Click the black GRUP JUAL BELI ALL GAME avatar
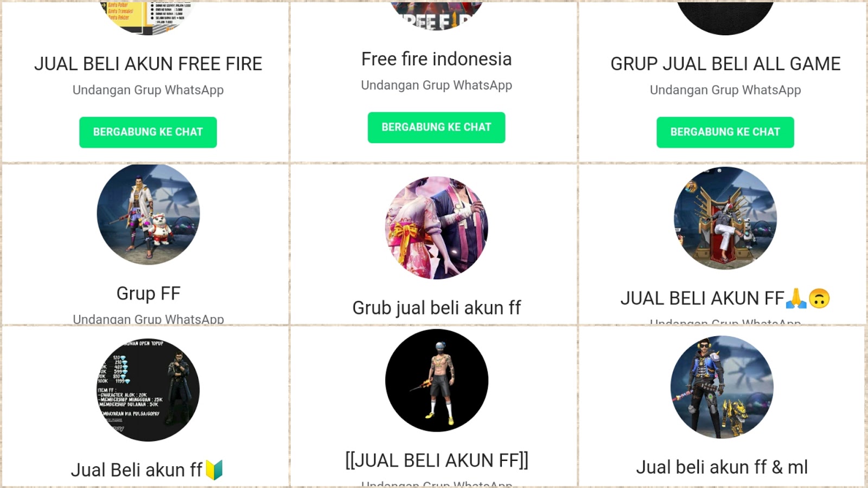This screenshot has width=868, height=488. [725, 18]
